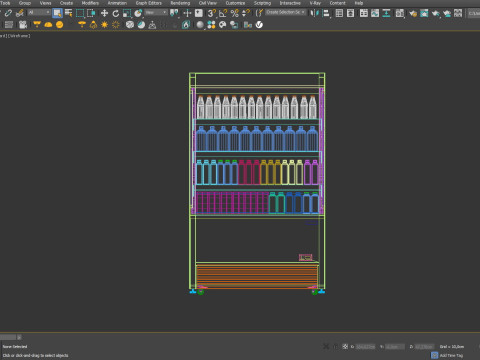The height and width of the screenshot is (360, 480).
Task: Click the X coordinate field
Action: (365, 347)
